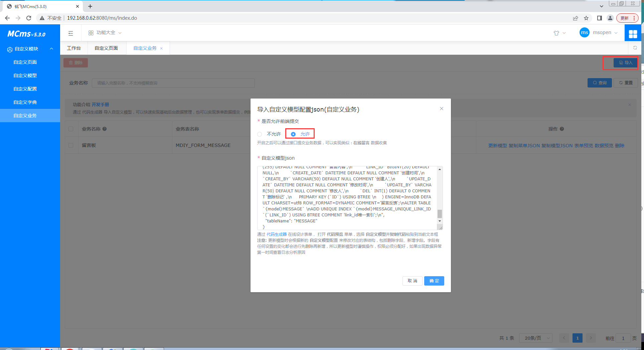Image resolution: width=644 pixels, height=350 pixels.
Task: Click the grid apps icon at top right
Action: [x=633, y=34]
